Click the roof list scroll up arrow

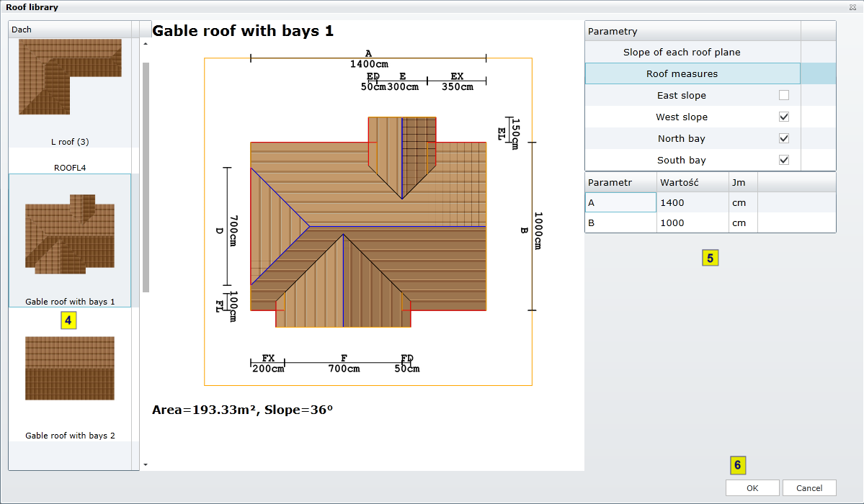coord(146,44)
